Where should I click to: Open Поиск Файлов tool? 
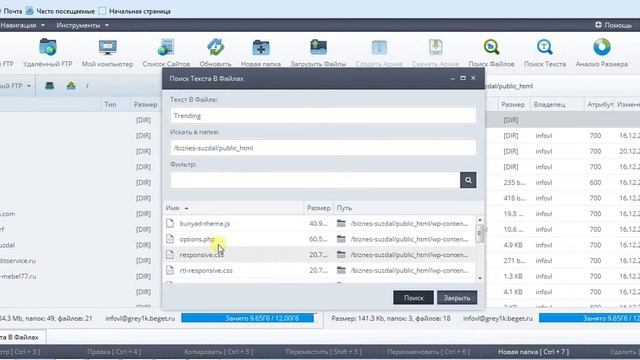pyautogui.click(x=491, y=47)
